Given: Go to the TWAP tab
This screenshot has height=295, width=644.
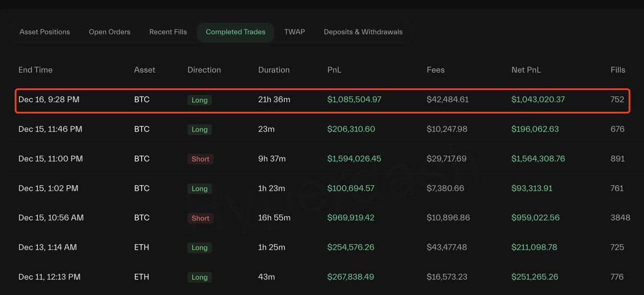Looking at the screenshot, I should (295, 32).
